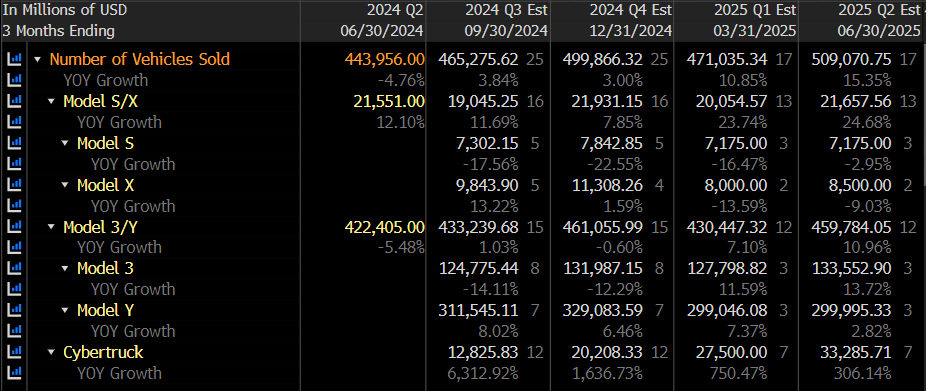Select the 2024 Q3 Est column header
The height and width of the screenshot is (391, 926).
(506, 9)
